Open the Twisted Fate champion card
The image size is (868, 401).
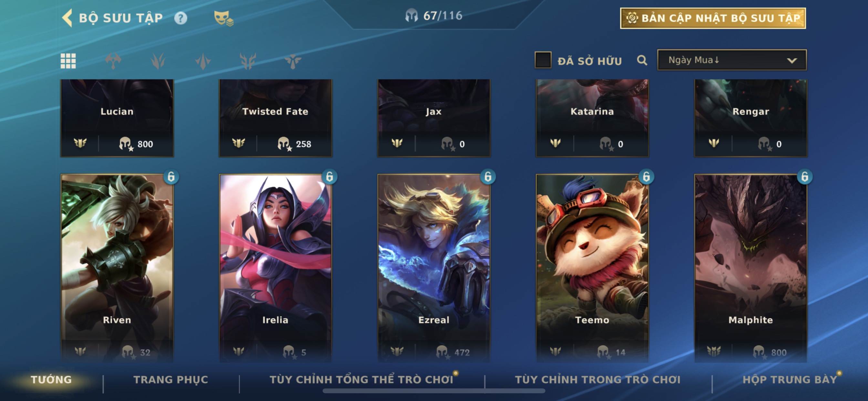275,118
